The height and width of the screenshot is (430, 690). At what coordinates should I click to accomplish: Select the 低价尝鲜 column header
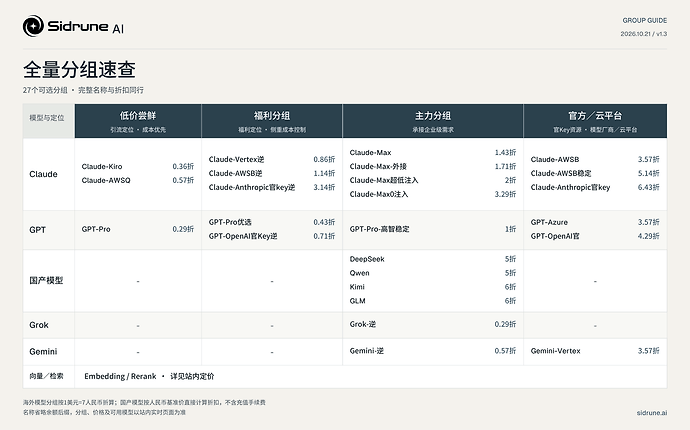click(x=138, y=121)
